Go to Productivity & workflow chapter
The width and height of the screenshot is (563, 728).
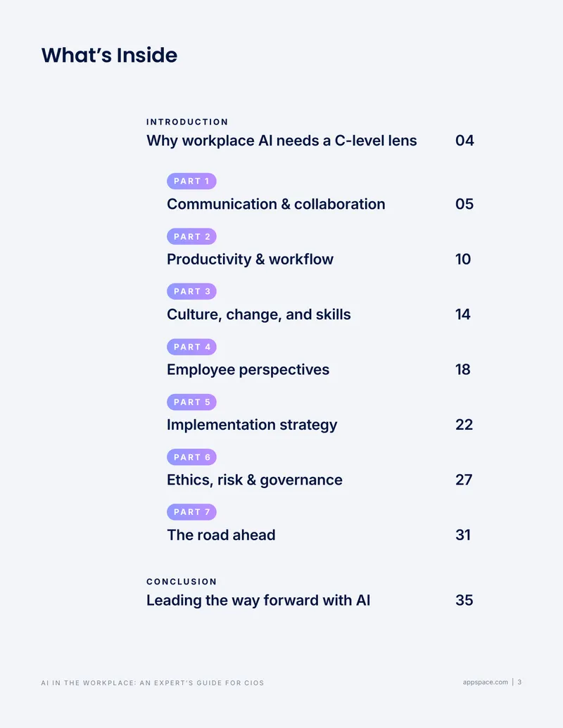(x=250, y=259)
